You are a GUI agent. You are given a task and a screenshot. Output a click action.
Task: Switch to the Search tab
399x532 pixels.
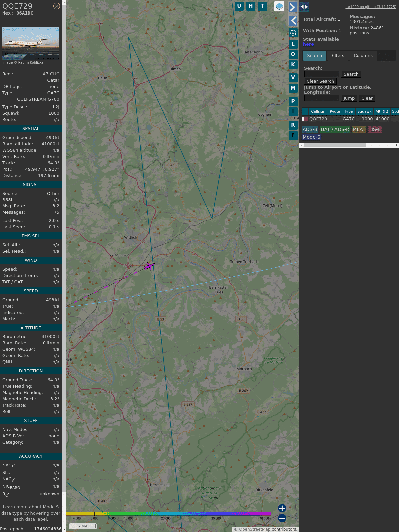[315, 56]
